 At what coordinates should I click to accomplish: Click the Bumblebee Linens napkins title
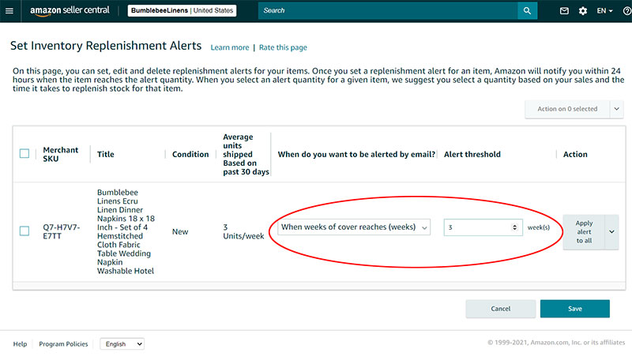[126, 231]
